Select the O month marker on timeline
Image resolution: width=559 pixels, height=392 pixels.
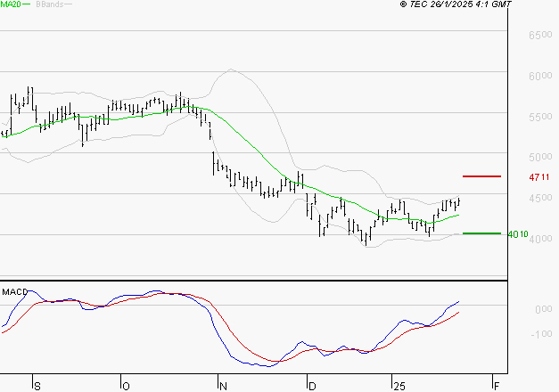(126, 386)
